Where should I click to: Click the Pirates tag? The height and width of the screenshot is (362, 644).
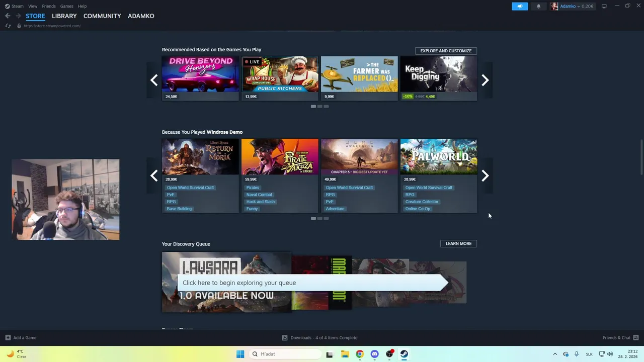pos(253,188)
